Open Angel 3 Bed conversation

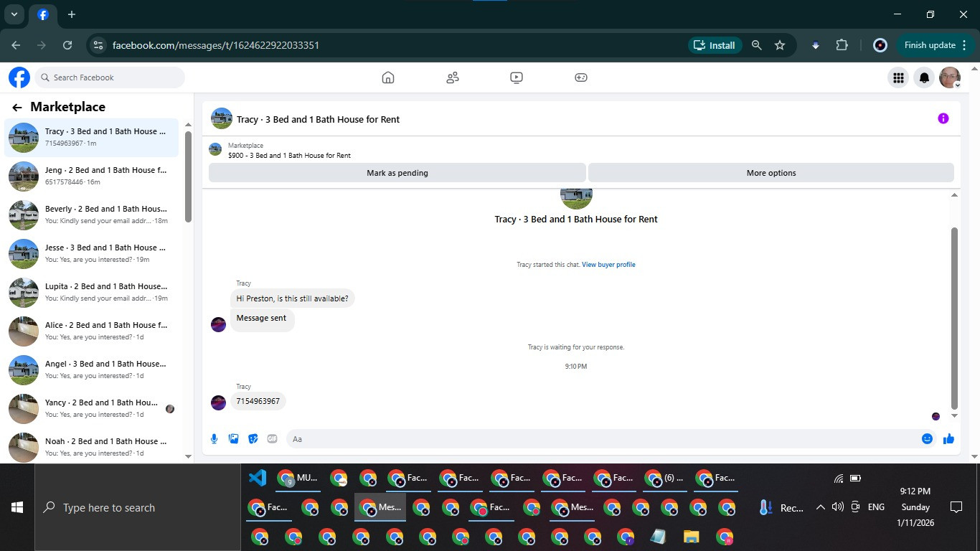(x=92, y=369)
